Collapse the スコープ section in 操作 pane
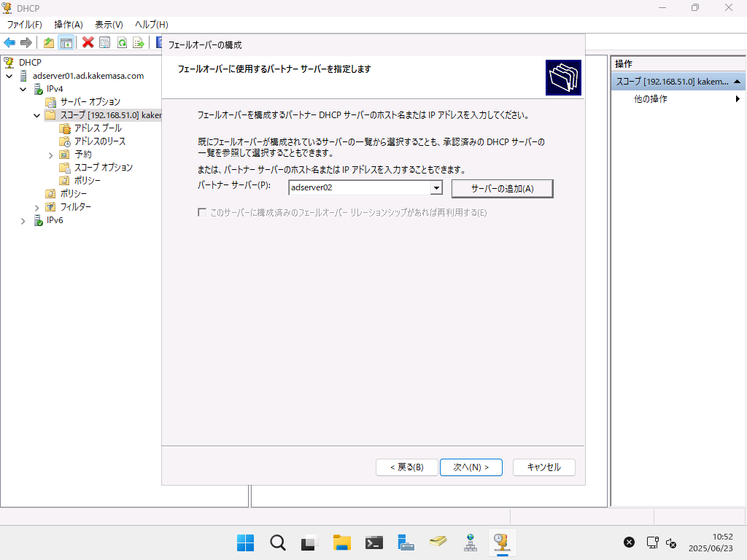This screenshot has width=747, height=560. [x=737, y=82]
